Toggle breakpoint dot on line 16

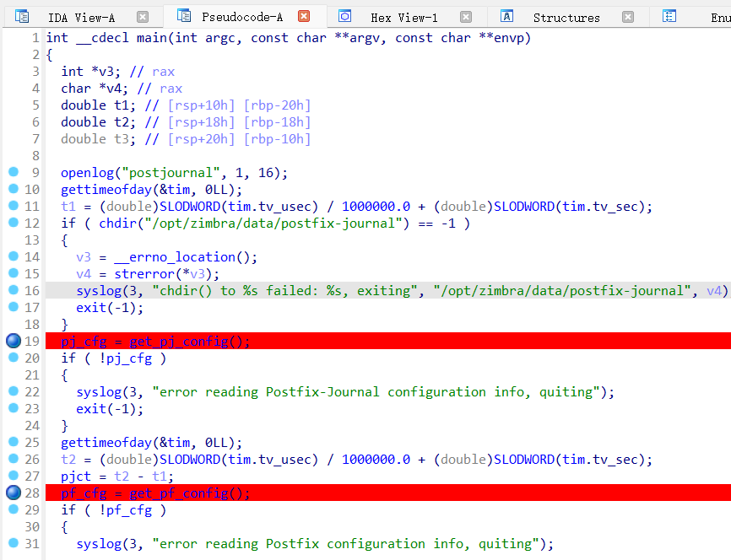tap(14, 290)
